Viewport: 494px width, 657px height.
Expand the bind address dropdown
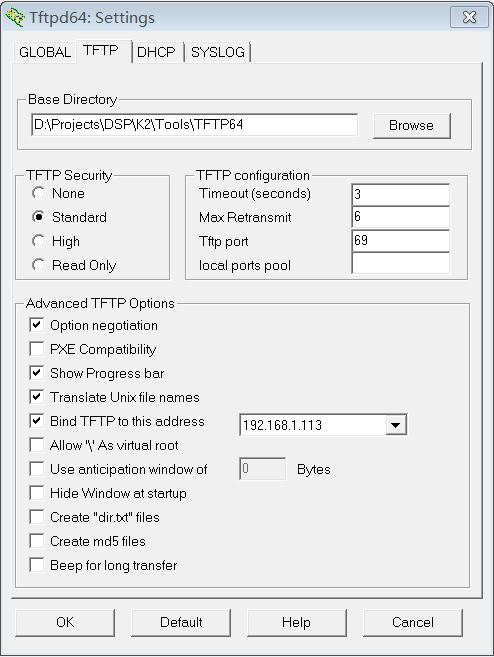click(x=396, y=425)
